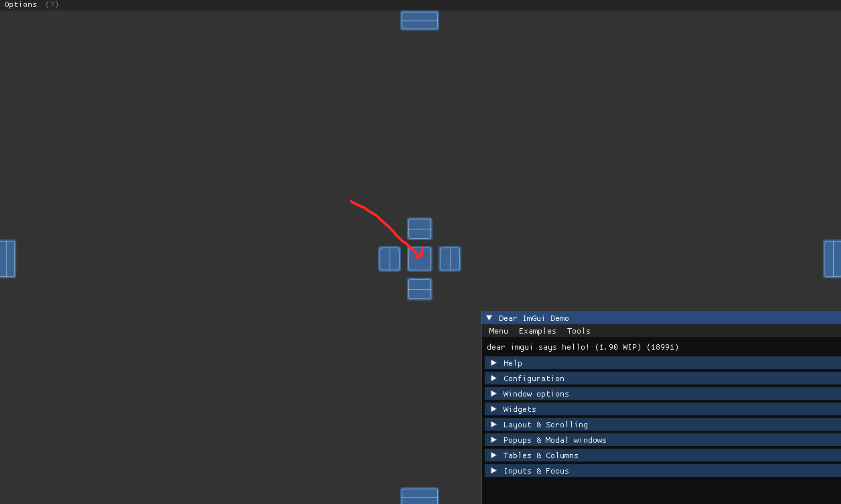This screenshot has width=841, height=504.
Task: Open the Examples menu
Action: pos(537,331)
